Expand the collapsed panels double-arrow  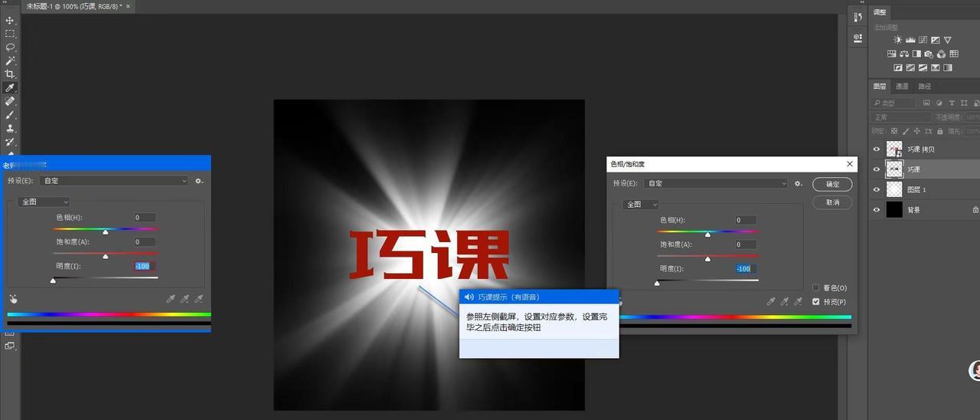(x=862, y=2)
